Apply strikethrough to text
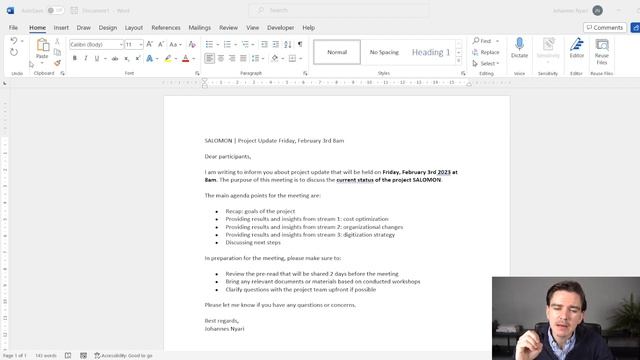 [115, 59]
